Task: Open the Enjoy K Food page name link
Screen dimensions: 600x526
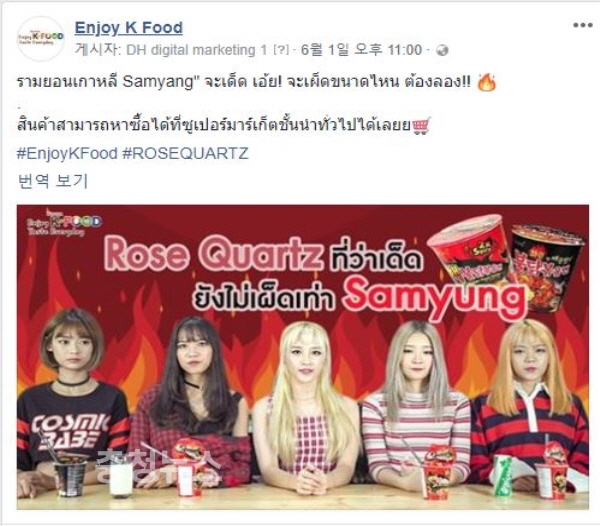Action: [129, 28]
